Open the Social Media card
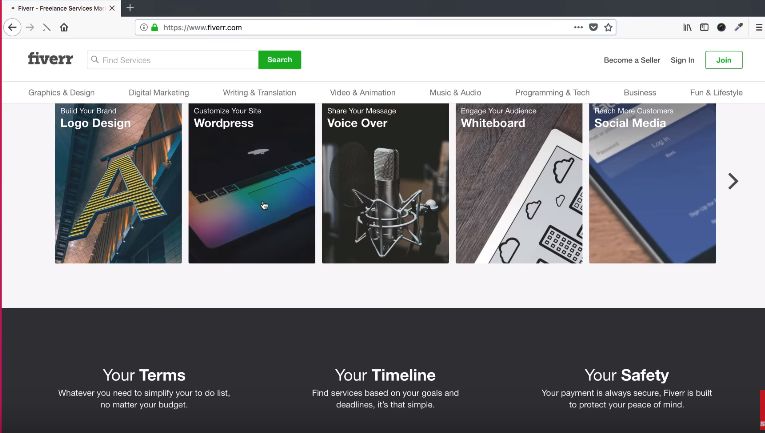765x433 pixels. [652, 183]
